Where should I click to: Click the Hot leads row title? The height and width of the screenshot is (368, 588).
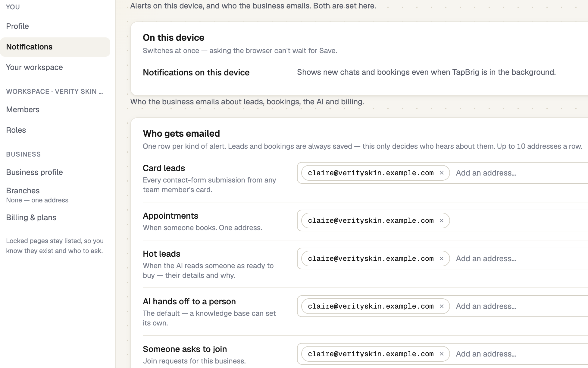click(161, 254)
